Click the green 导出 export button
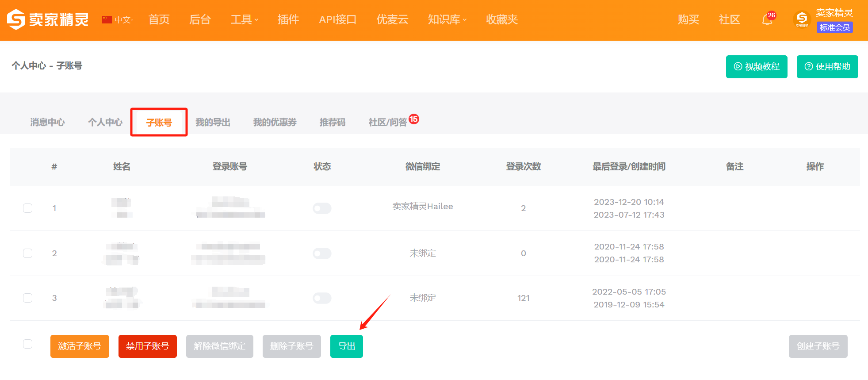868x380 pixels. (347, 346)
